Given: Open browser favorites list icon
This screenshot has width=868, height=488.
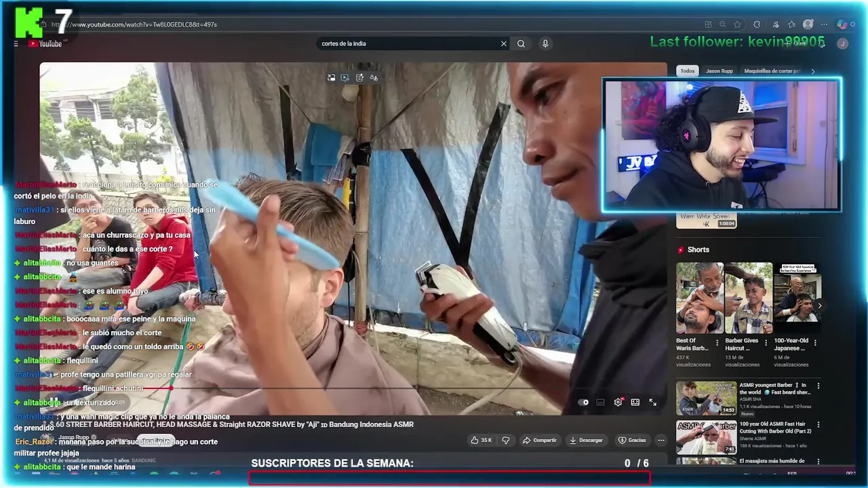Looking at the screenshot, I should pos(791,24).
